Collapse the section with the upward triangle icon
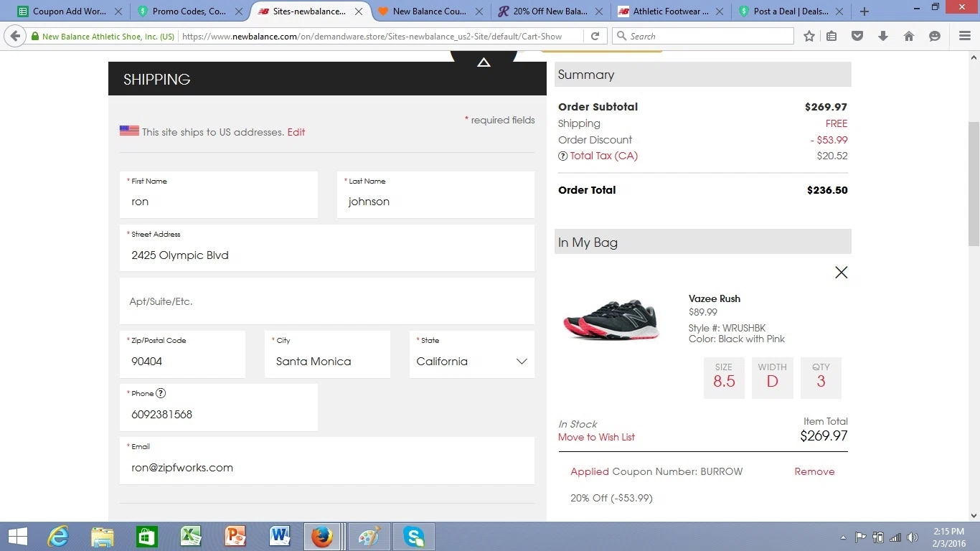Image resolution: width=980 pixels, height=551 pixels. 484,62
